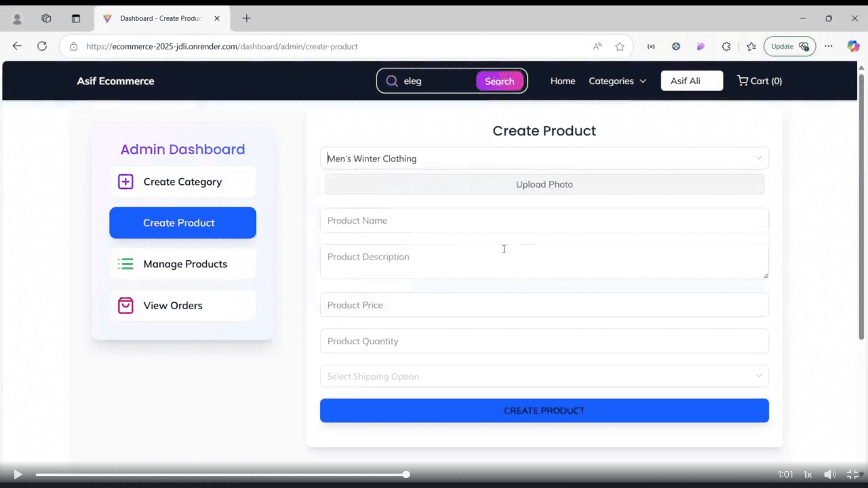Click the read aloud icon in address bar
The width and height of the screenshot is (868, 488).
point(597,46)
